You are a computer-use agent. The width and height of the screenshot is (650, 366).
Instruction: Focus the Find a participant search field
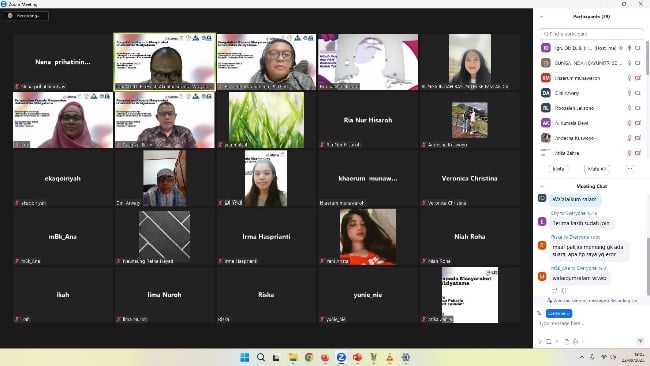pos(592,34)
